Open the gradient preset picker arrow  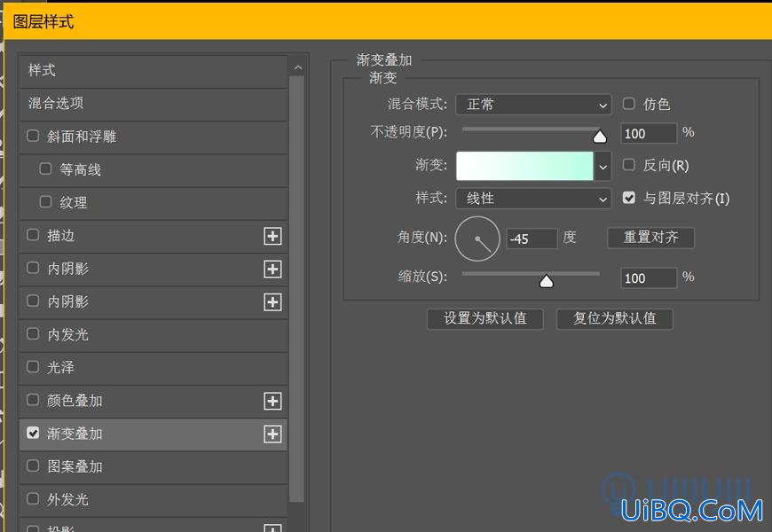[x=603, y=167]
